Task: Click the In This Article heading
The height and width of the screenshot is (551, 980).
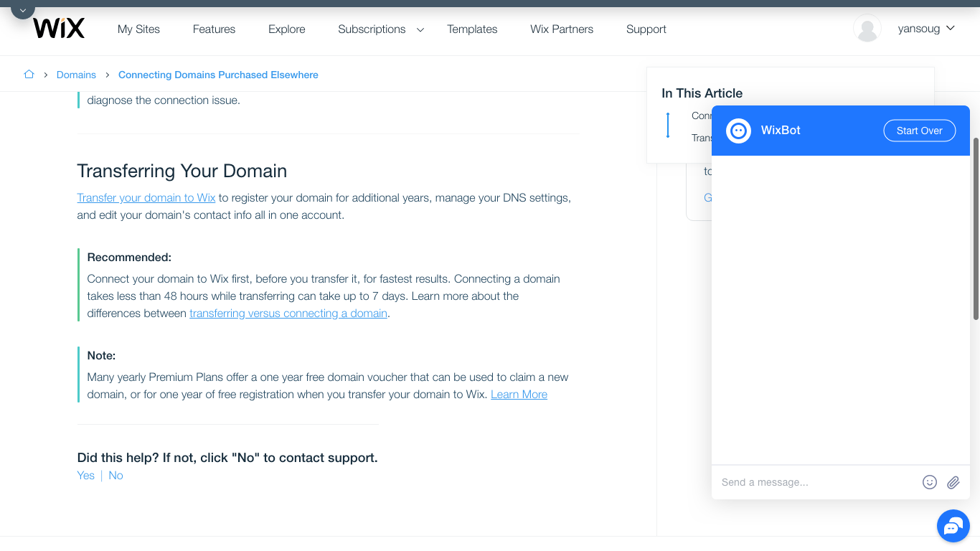Action: click(702, 93)
